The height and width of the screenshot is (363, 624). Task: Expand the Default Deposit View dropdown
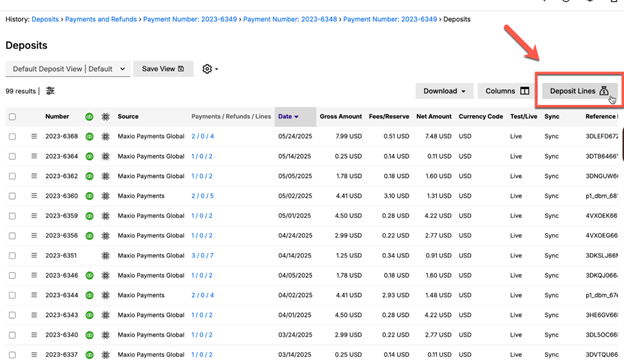point(68,69)
